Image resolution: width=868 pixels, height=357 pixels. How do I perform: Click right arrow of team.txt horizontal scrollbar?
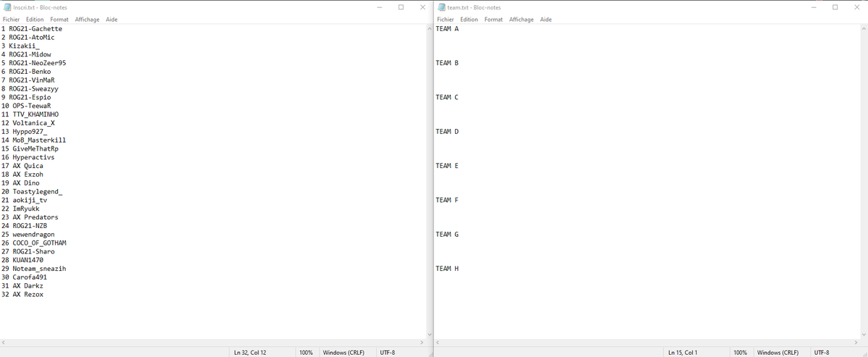coord(856,342)
